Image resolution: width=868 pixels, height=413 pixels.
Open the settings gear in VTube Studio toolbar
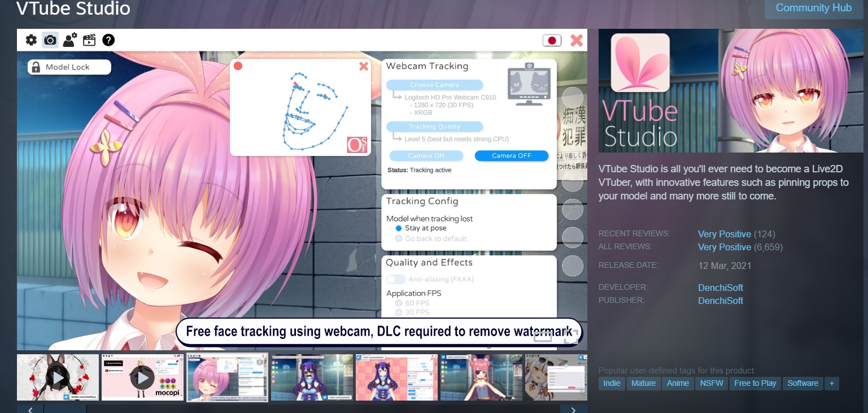(31, 40)
